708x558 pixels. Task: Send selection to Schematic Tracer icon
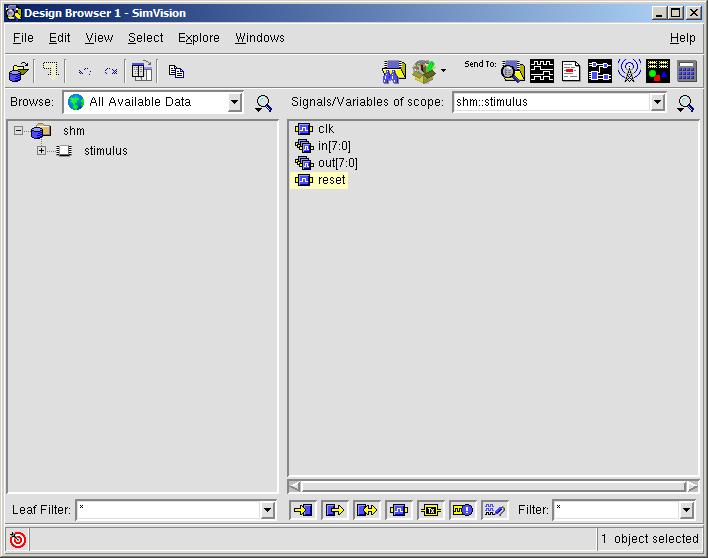click(600, 71)
